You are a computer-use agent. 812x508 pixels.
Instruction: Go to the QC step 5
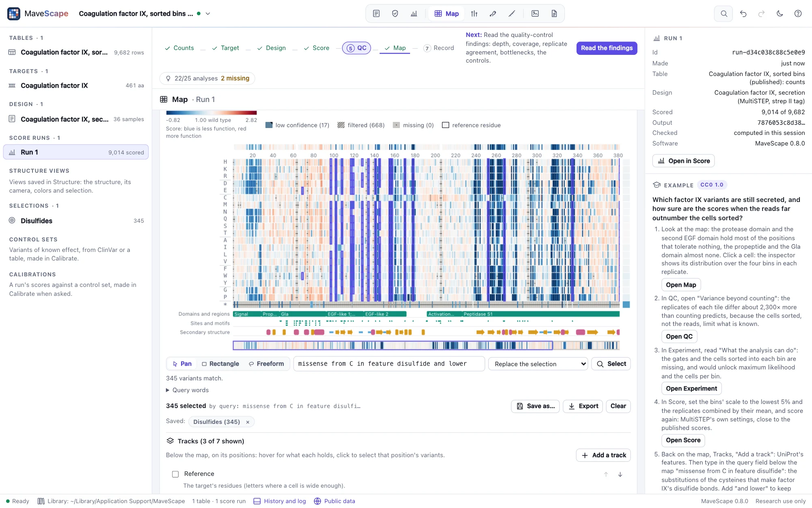356,48
